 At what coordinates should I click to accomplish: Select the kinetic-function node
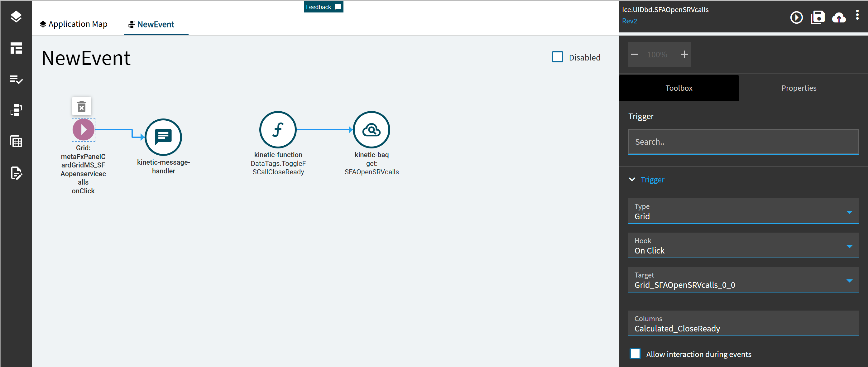(278, 129)
